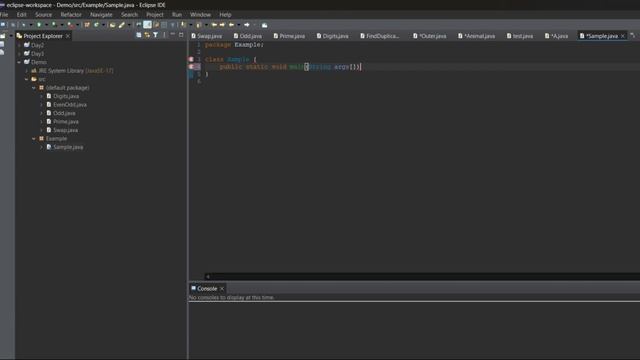This screenshot has height=360, width=640.
Task: Expand the JRE System Library node
Action: 27,71
